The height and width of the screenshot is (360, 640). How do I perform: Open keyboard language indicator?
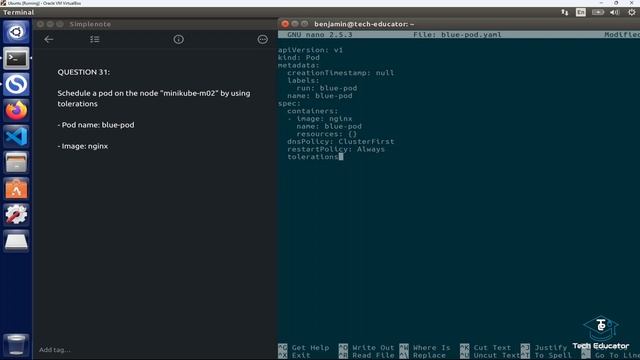[580, 12]
